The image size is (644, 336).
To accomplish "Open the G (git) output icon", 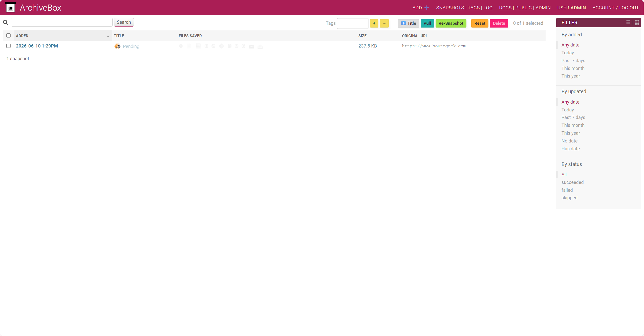I will pos(243,46).
